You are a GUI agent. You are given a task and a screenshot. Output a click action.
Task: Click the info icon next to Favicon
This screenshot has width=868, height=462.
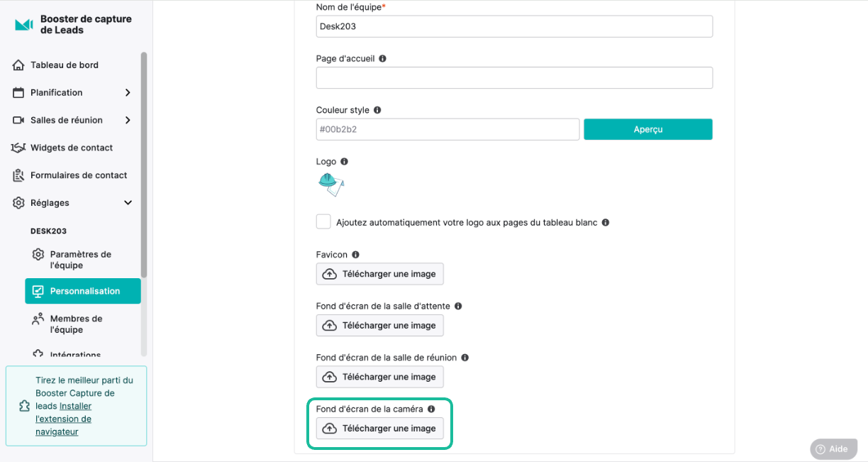pyautogui.click(x=355, y=254)
